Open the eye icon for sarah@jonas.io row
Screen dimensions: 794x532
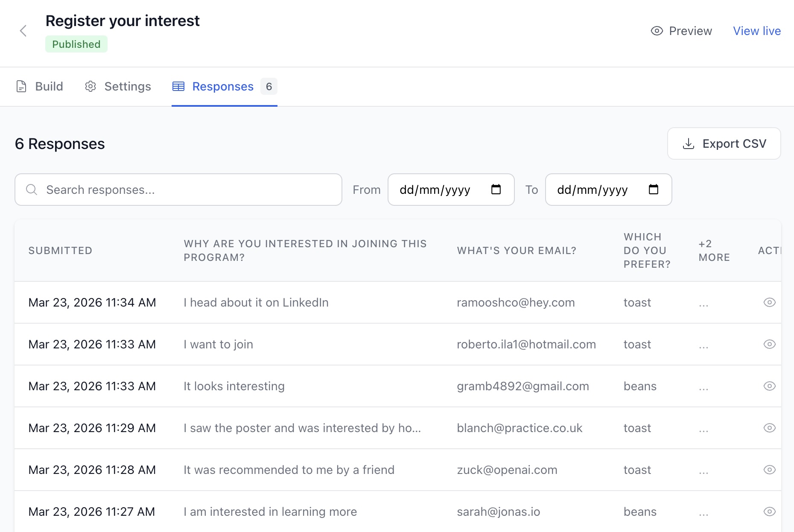click(x=770, y=511)
